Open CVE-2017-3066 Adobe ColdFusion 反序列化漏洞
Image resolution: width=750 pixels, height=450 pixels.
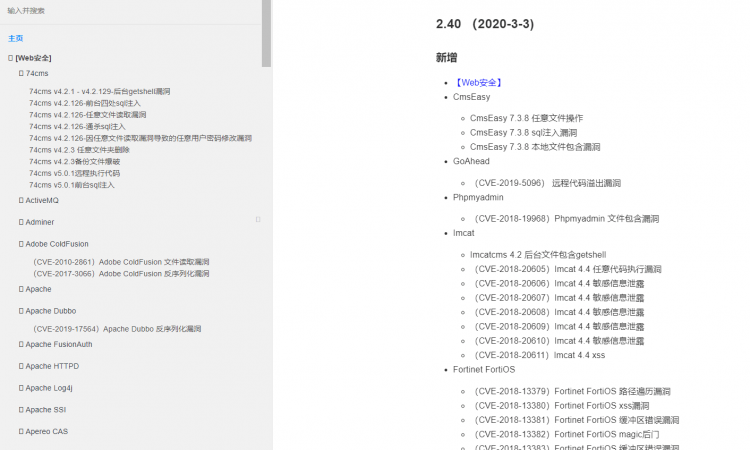pos(121,274)
